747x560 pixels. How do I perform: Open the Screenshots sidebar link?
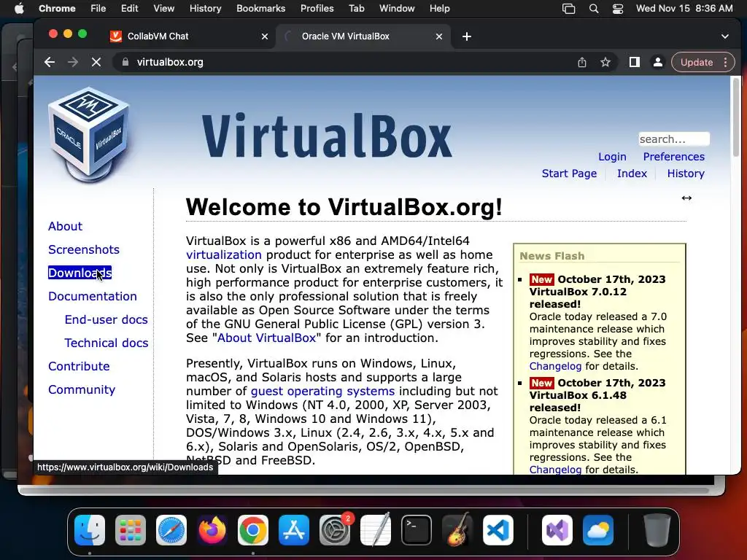click(84, 249)
